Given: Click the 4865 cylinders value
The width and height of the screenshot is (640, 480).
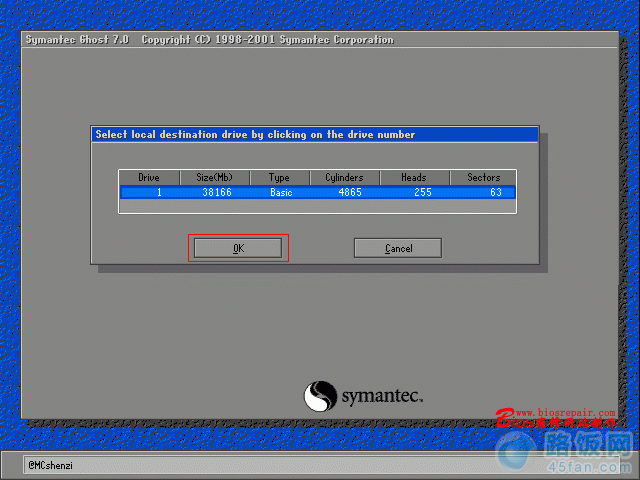Looking at the screenshot, I should click(350, 192).
